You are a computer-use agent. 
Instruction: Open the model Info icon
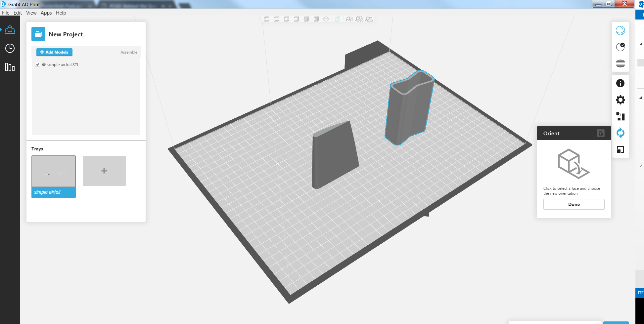621,83
